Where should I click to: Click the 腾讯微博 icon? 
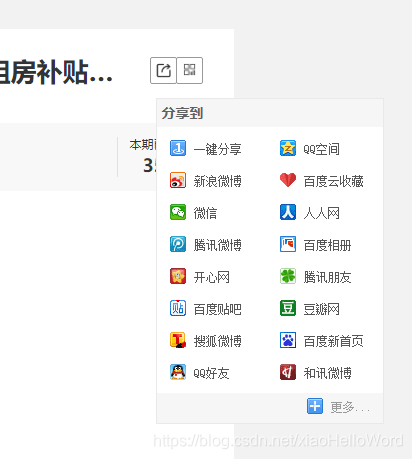point(178,244)
